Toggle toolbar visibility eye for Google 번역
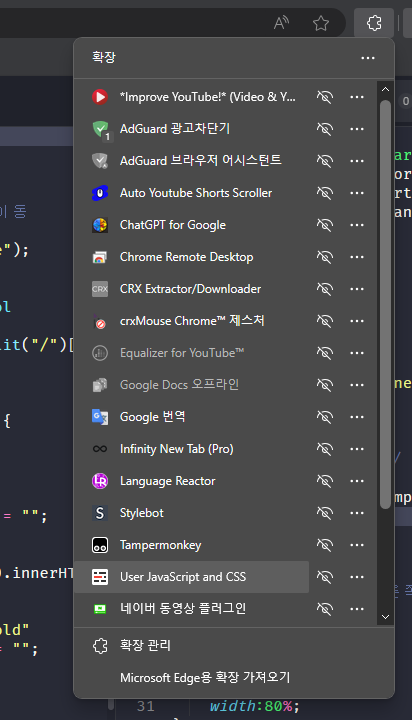 click(x=325, y=417)
